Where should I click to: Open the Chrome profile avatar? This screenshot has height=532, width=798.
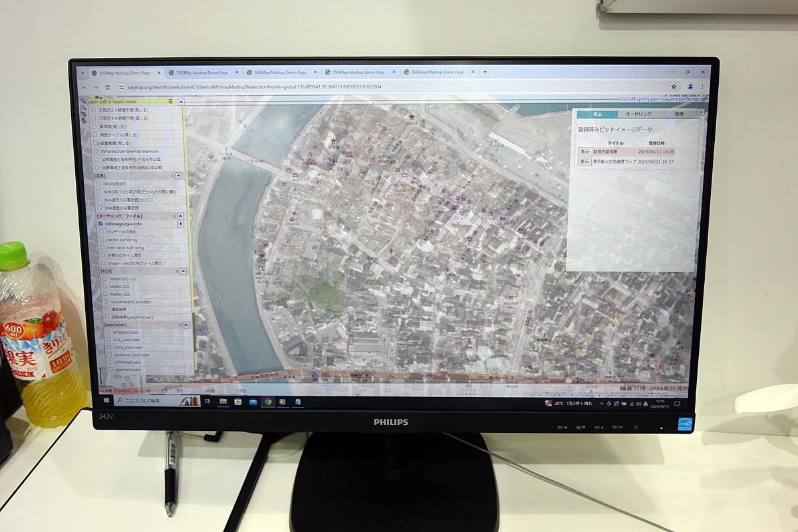pyautogui.click(x=690, y=86)
